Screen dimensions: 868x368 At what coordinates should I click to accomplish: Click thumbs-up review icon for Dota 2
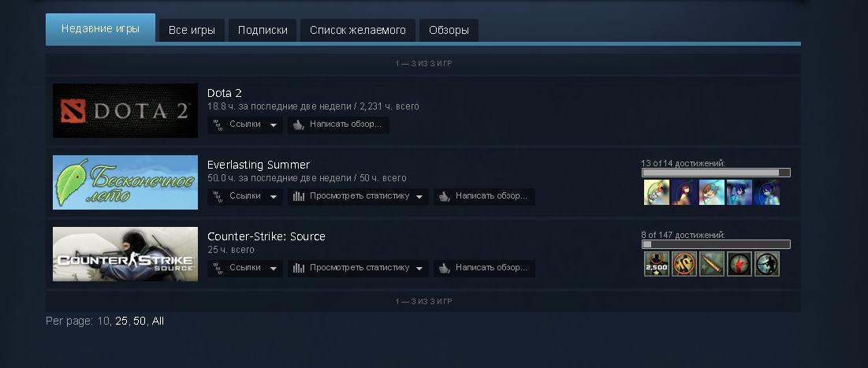[298, 125]
